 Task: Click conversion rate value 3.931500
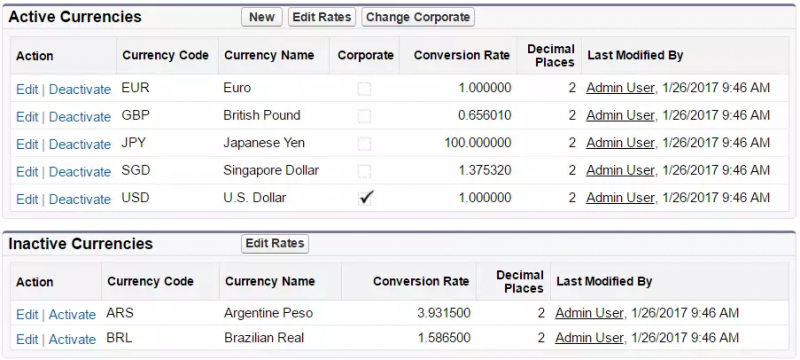point(444,313)
